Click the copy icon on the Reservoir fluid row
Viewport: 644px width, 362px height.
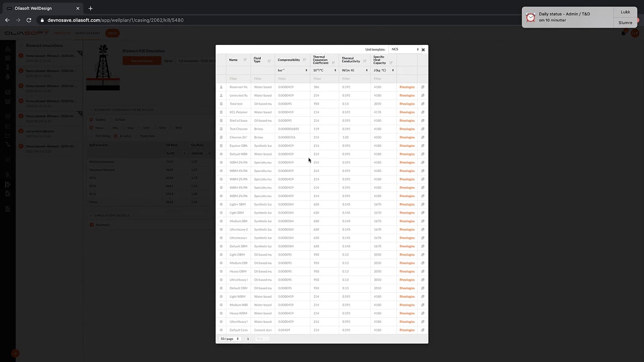click(x=423, y=87)
